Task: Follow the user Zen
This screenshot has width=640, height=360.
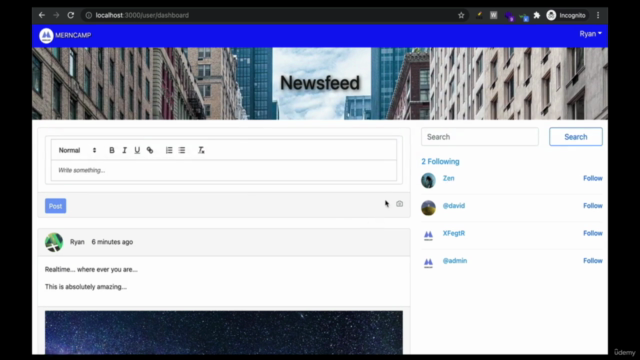Action: point(593,178)
